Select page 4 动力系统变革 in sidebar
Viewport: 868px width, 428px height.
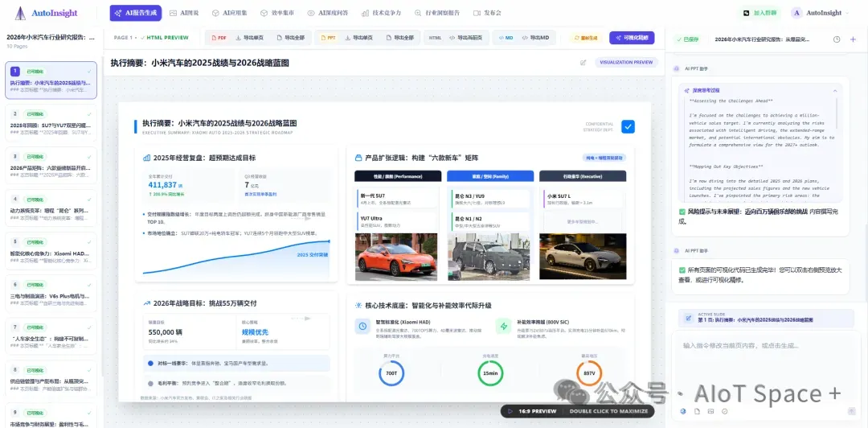(51, 208)
